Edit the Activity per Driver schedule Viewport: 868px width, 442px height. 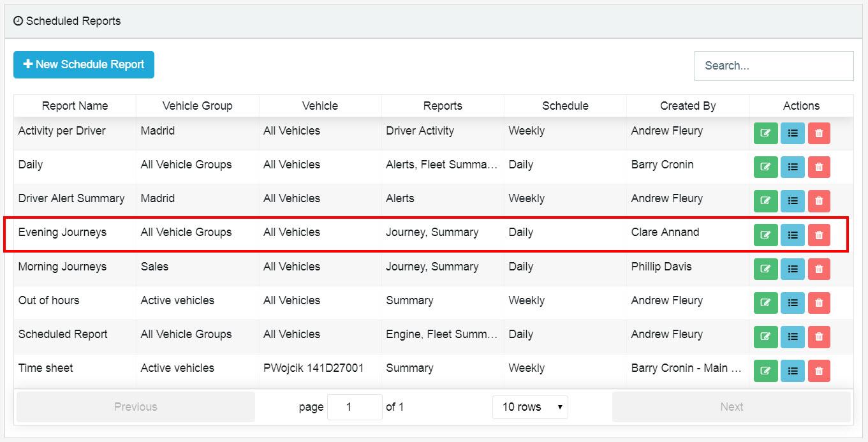[x=765, y=133]
